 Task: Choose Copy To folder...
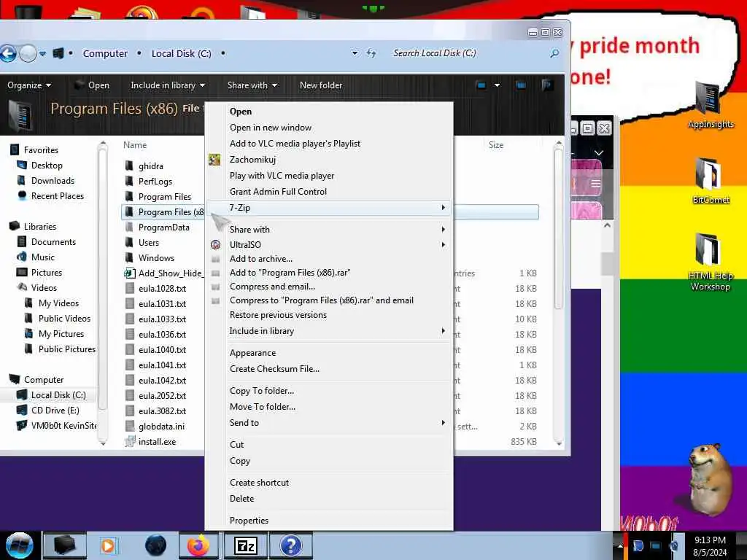point(262,391)
